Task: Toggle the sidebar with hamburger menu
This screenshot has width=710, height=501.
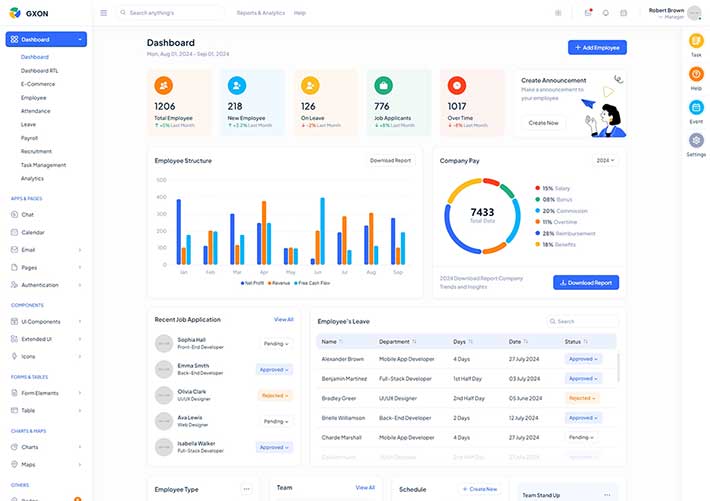Action: 104,13
